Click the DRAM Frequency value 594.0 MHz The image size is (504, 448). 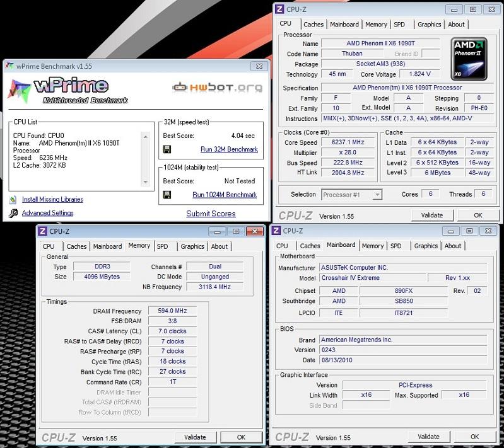(172, 311)
